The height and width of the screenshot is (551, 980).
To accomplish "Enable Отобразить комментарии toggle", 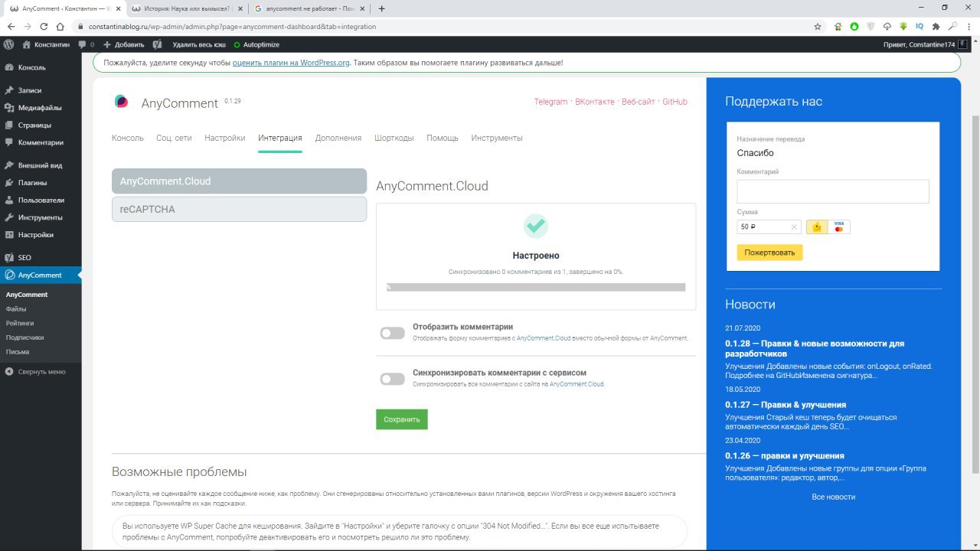I will click(x=392, y=333).
